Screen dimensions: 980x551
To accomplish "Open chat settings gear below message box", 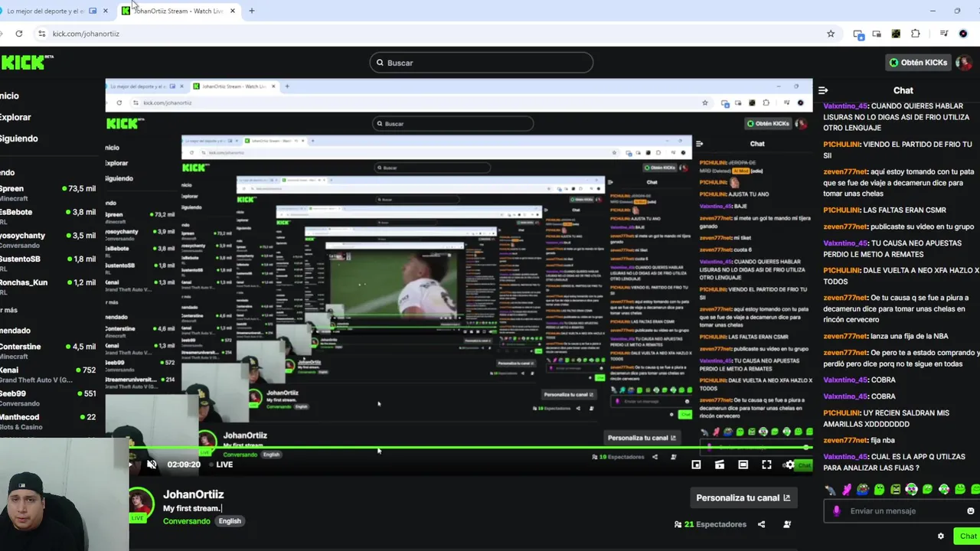I will pos(941,536).
